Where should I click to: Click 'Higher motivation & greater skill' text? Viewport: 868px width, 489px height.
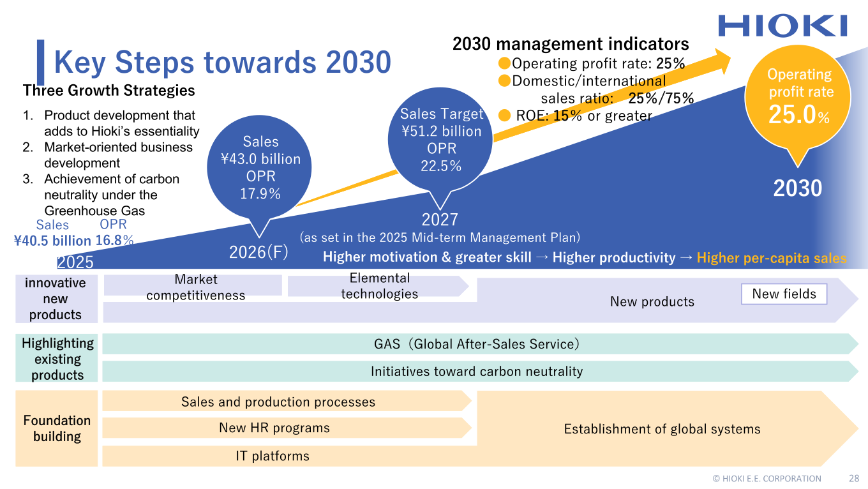[x=427, y=257]
